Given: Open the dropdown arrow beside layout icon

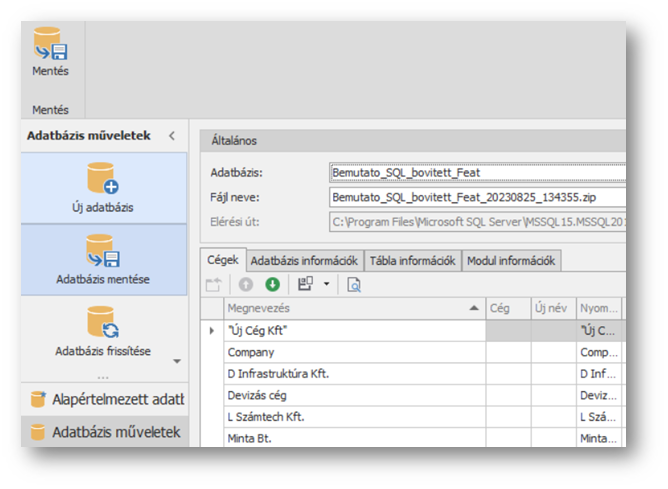Looking at the screenshot, I should pyautogui.click(x=327, y=285).
